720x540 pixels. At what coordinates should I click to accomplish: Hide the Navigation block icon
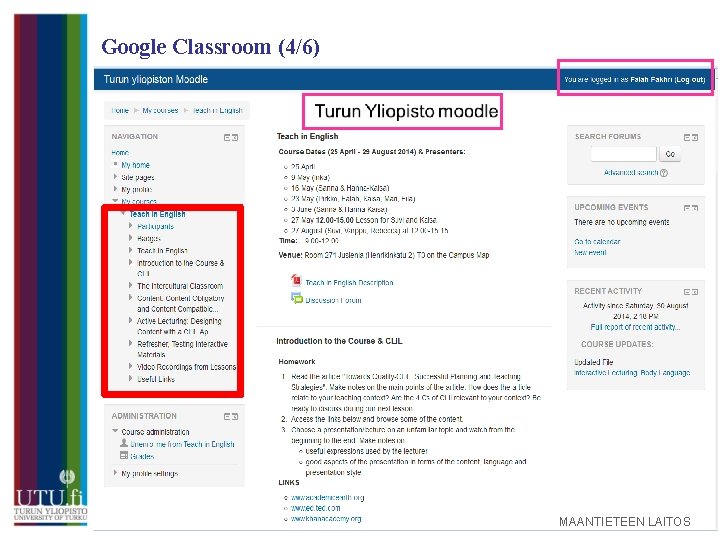227,137
